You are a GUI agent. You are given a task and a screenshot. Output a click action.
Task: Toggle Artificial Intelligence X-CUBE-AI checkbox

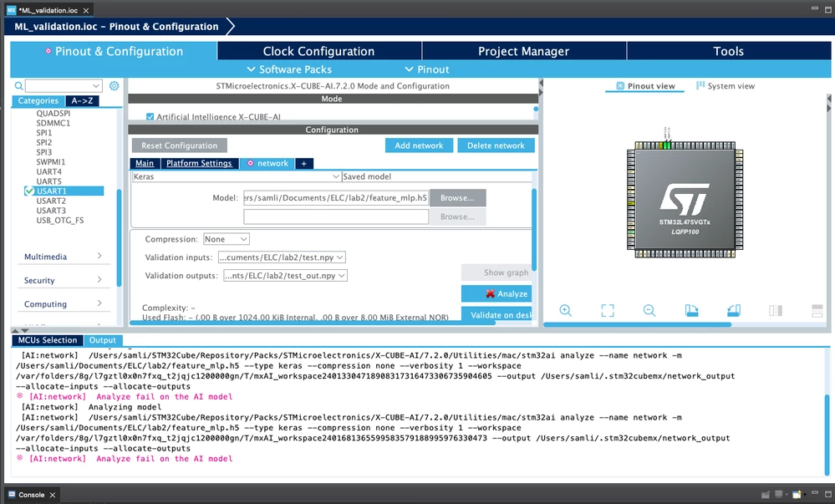pos(150,117)
